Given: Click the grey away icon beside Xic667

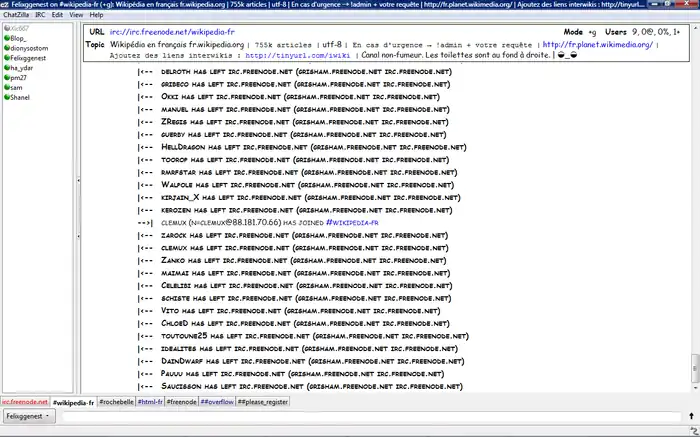Looking at the screenshot, I should point(6,29).
